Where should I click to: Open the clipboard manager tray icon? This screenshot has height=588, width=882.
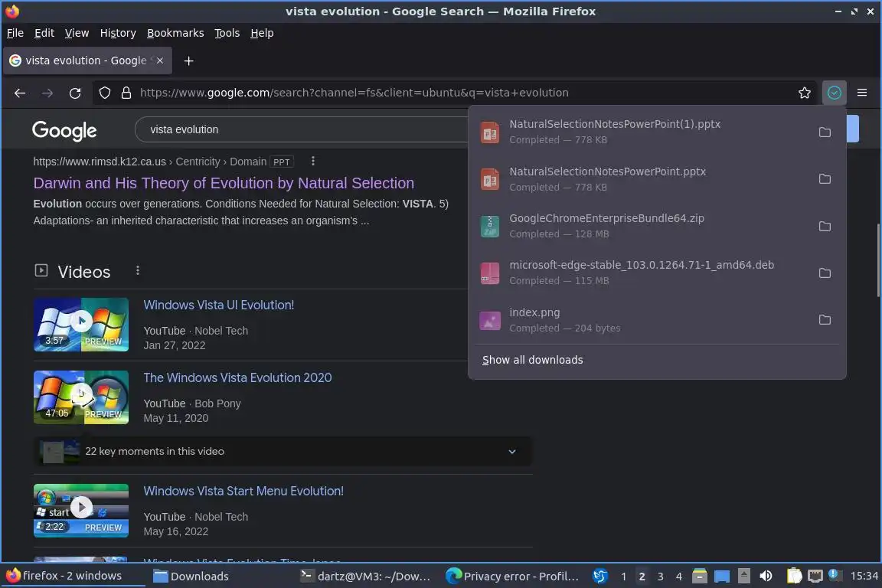point(794,577)
